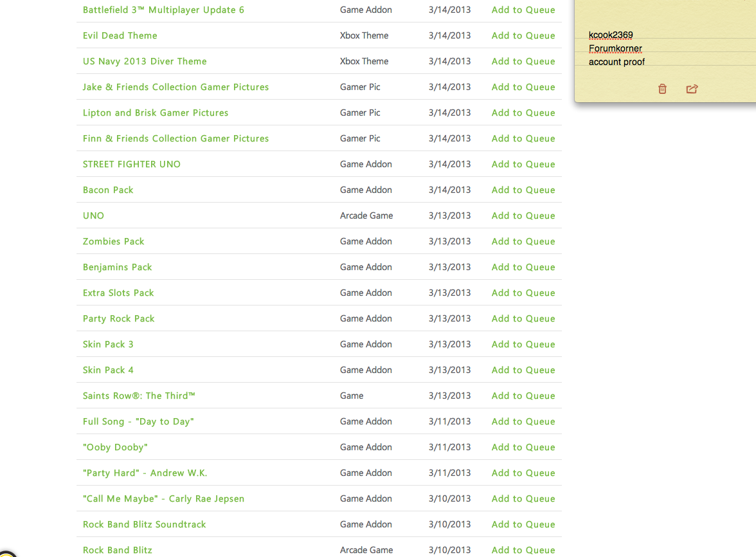756x557 pixels.
Task: Open "Call Me Maybe" Carly Rae Jepsen link
Action: (163, 498)
